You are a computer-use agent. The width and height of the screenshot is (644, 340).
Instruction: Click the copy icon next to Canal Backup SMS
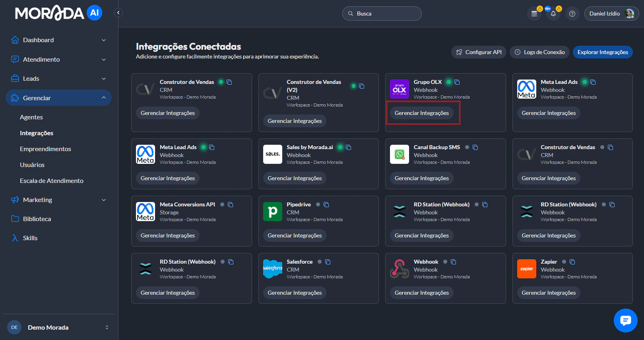tap(475, 147)
